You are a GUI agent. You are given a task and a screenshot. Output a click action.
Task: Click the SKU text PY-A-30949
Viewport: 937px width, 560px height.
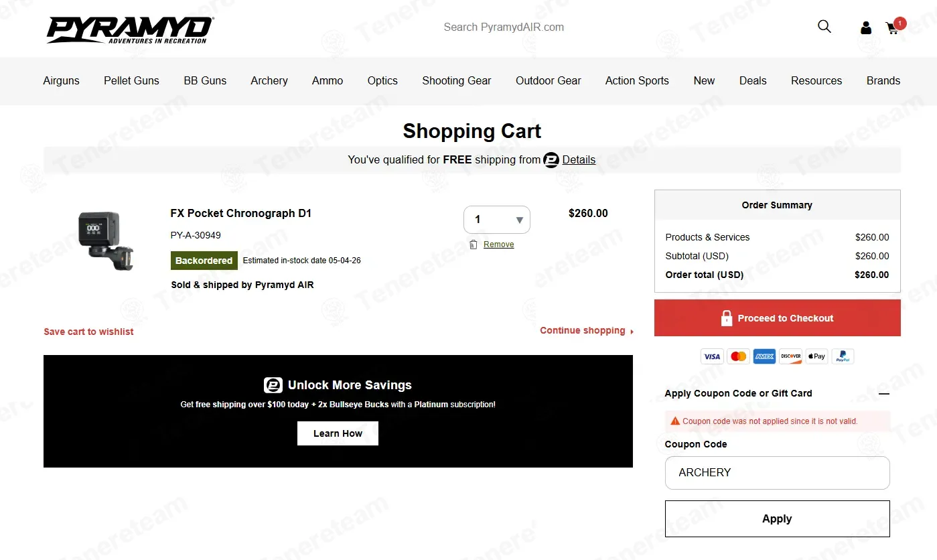coord(196,236)
